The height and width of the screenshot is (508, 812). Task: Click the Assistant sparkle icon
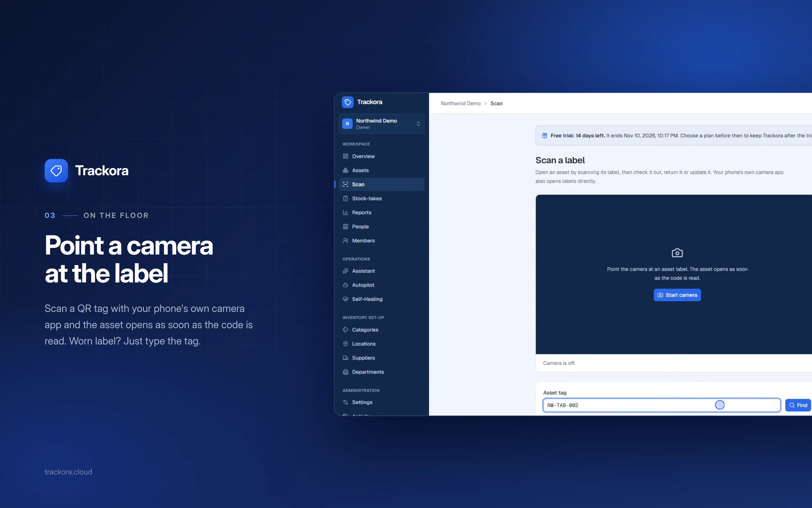coord(345,271)
